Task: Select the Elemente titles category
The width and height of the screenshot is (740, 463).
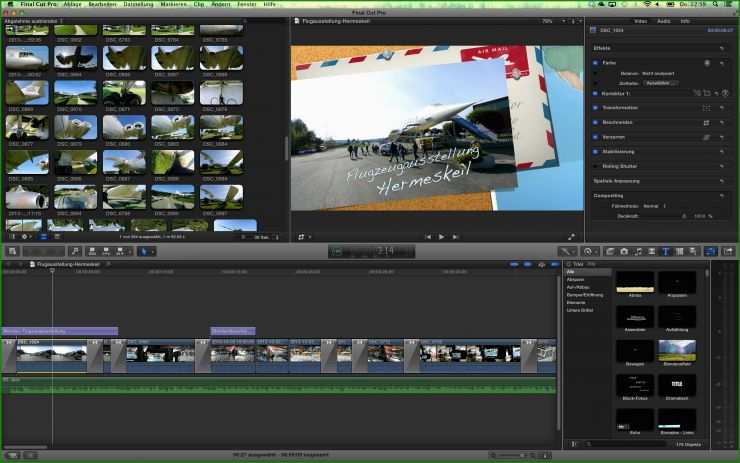Action: tap(576, 303)
